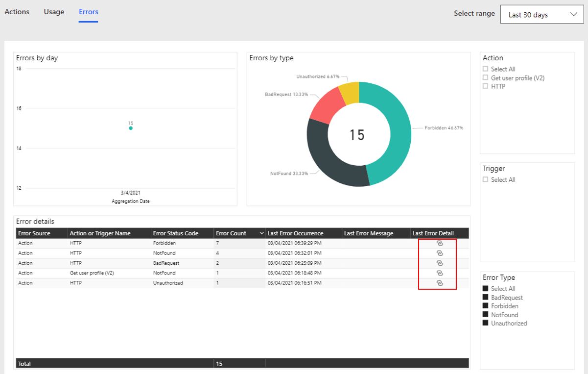Sort table by Last Error Occurrence header
This screenshot has width=588, height=374.
pyautogui.click(x=295, y=233)
